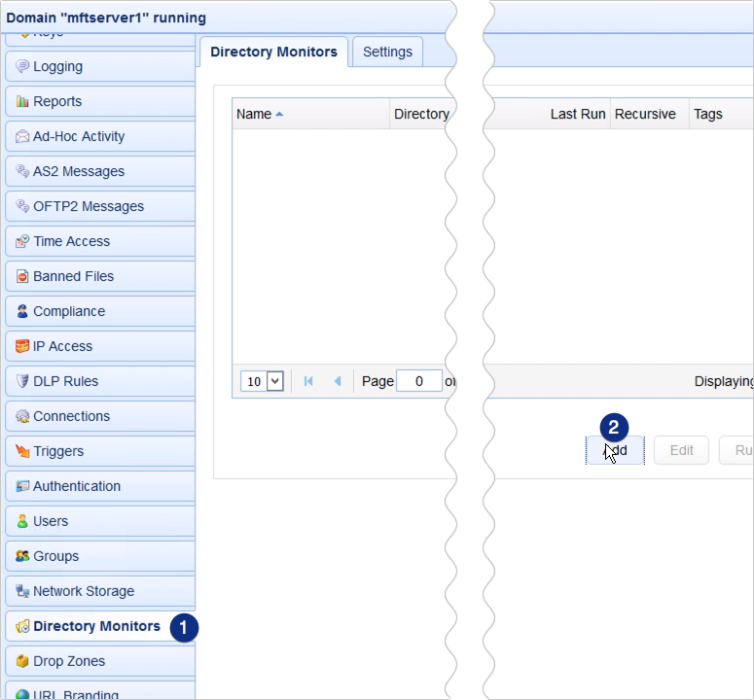Go to previous page arrow icon

click(x=338, y=381)
